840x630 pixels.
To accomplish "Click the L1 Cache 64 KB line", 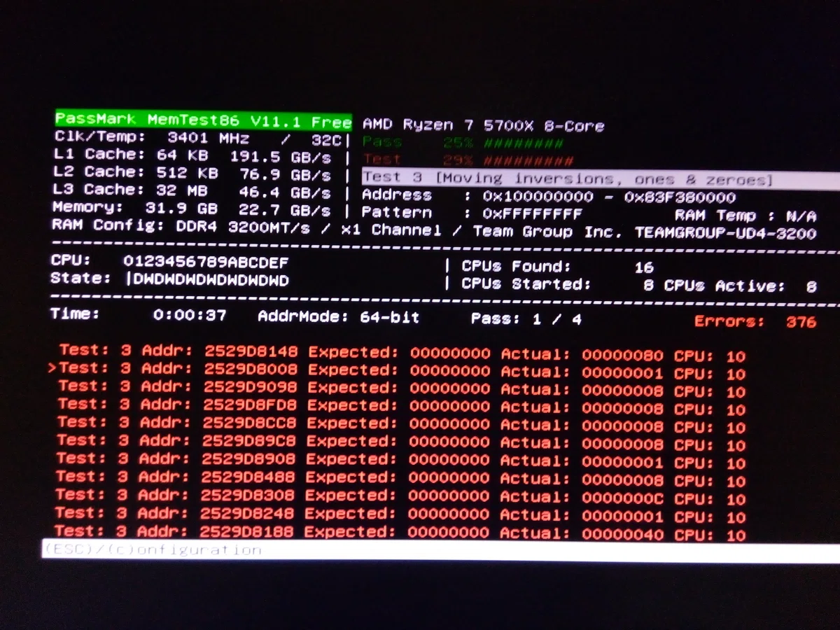I will pos(192,155).
